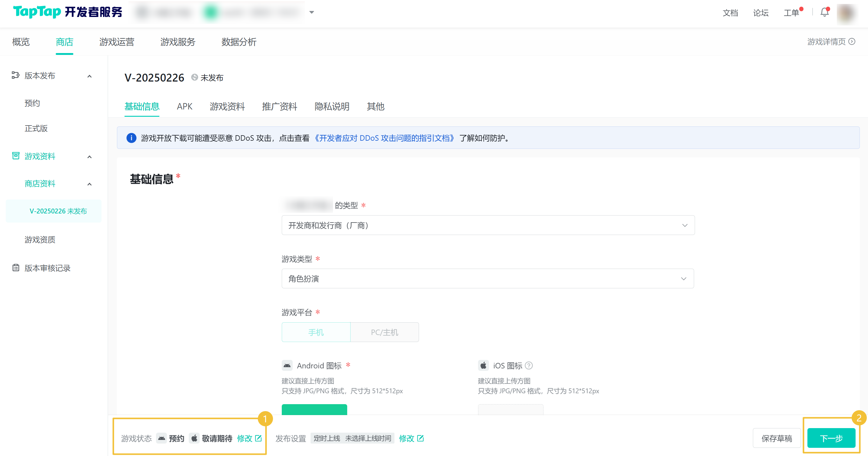Open the user avatar menu
The height and width of the screenshot is (456, 868).
coord(846,13)
